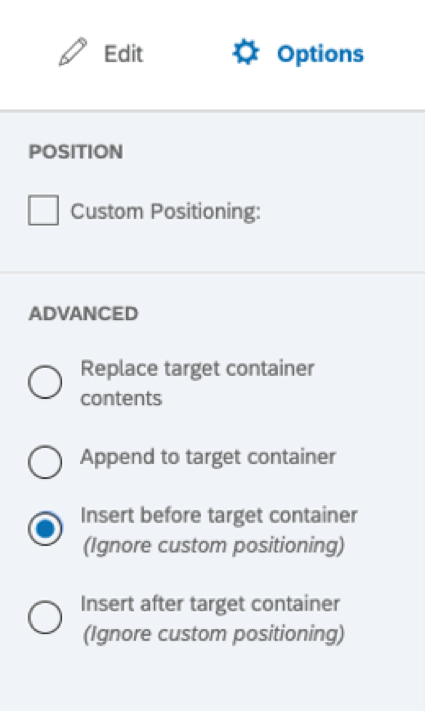Click the divider line above the ADVANCED section
This screenshot has height=711, width=425.
click(x=212, y=273)
